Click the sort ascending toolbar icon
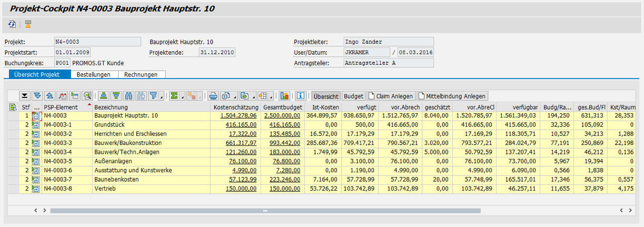 [103, 96]
